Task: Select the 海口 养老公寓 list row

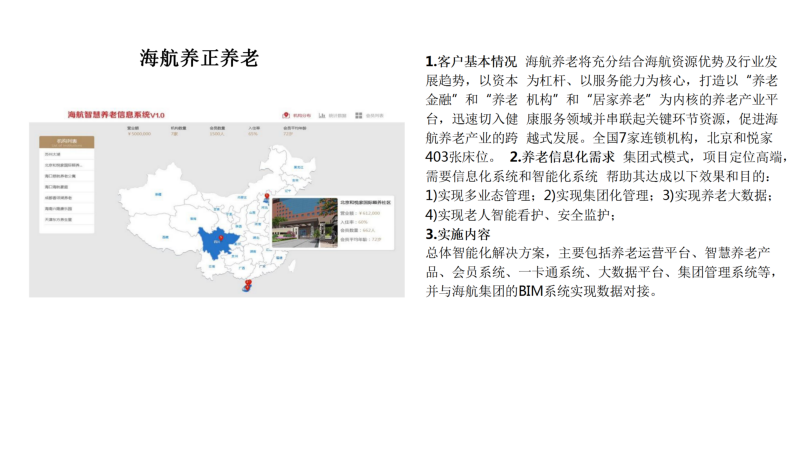Action: (67, 176)
